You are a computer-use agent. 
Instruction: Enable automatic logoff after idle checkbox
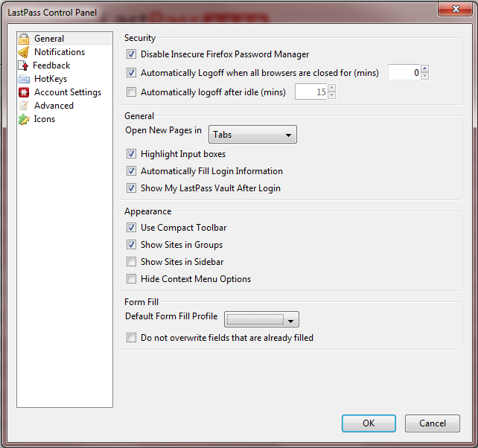tap(132, 92)
